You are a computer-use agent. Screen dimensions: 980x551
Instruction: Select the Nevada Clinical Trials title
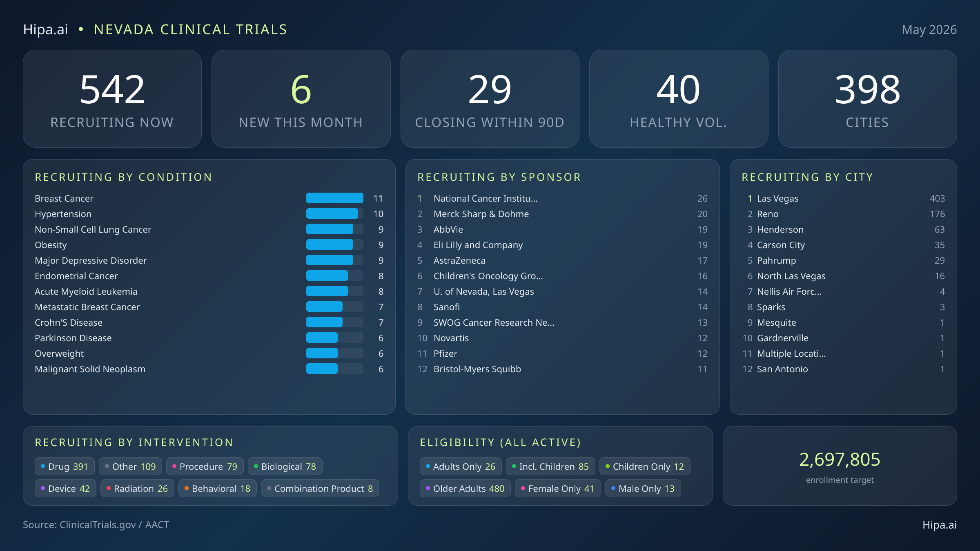coord(190,29)
